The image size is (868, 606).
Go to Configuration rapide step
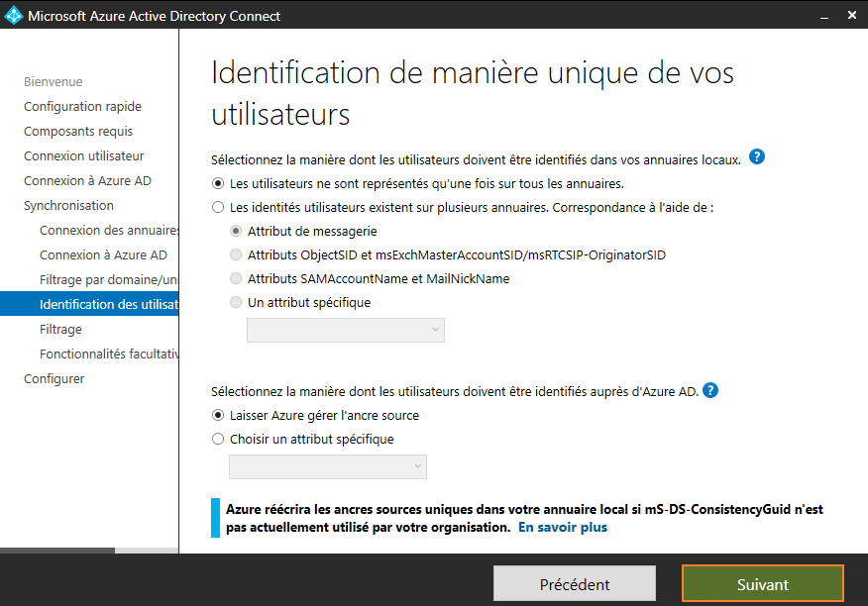(x=82, y=107)
